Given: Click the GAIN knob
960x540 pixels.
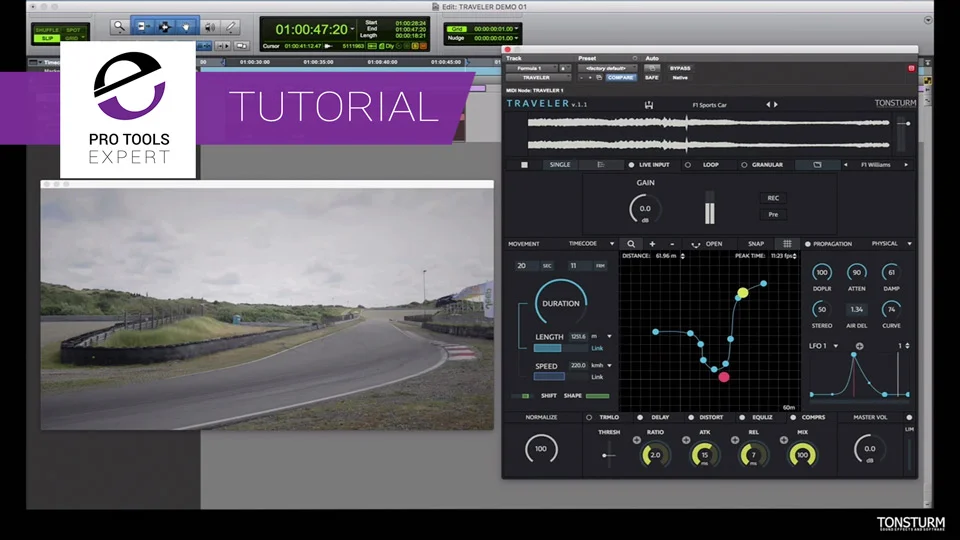Looking at the screenshot, I should click(645, 209).
